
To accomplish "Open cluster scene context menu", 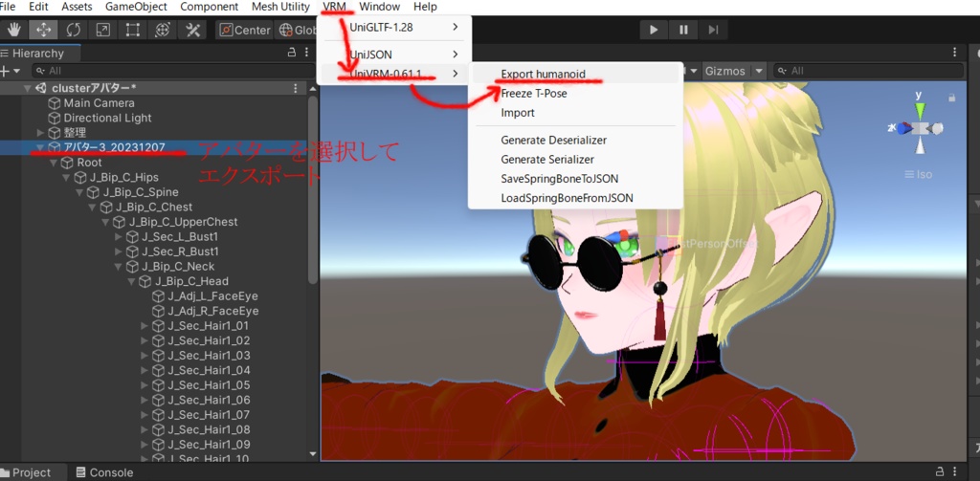I will (296, 89).
